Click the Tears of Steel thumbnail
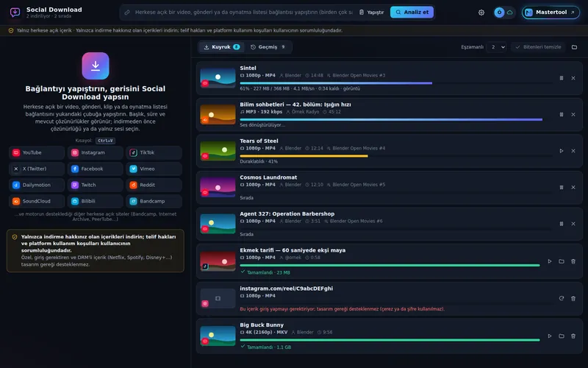The height and width of the screenshot is (368, 588). tap(218, 151)
